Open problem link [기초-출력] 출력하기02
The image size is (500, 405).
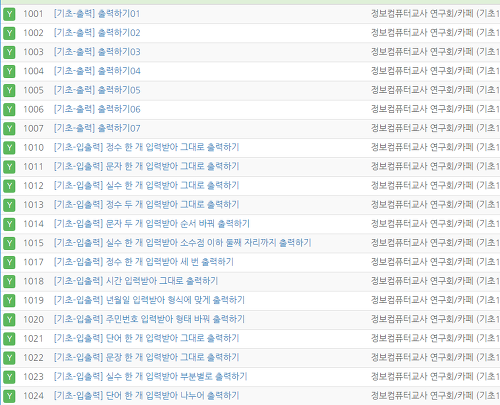pyautogui.click(x=97, y=33)
